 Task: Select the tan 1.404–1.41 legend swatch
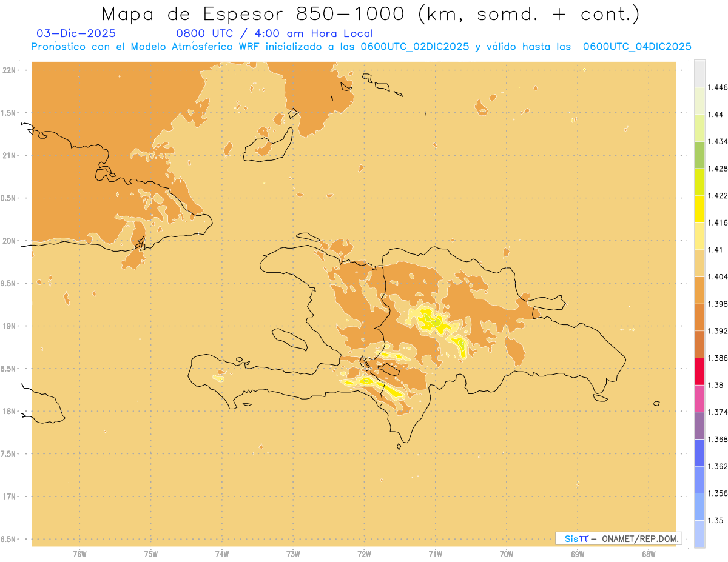click(699, 263)
